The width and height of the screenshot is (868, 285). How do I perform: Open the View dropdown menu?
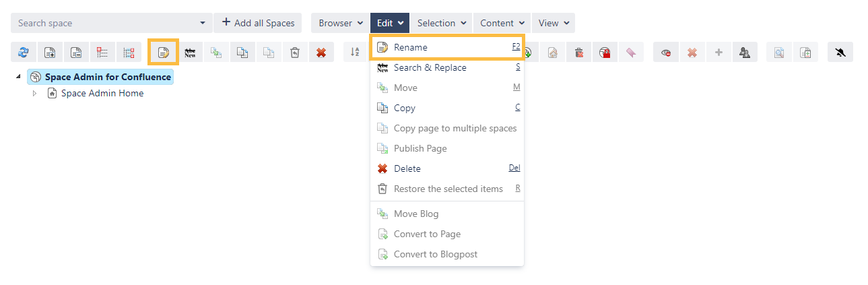(x=554, y=23)
